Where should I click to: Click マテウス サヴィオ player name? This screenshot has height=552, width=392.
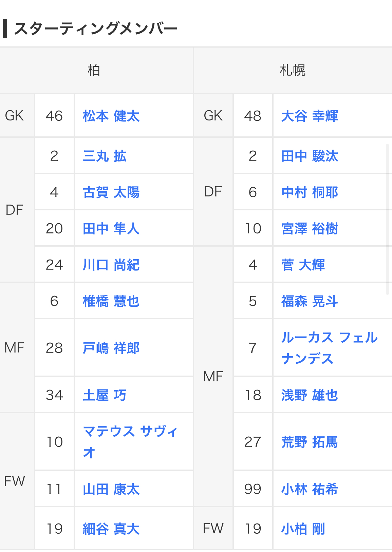tap(130, 442)
